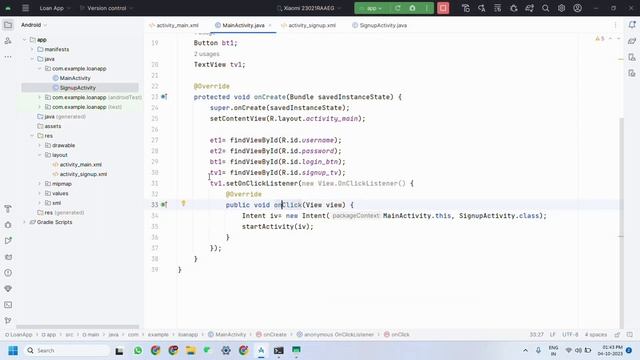
Task: Close the MainActivity.java tab
Action: point(270,25)
